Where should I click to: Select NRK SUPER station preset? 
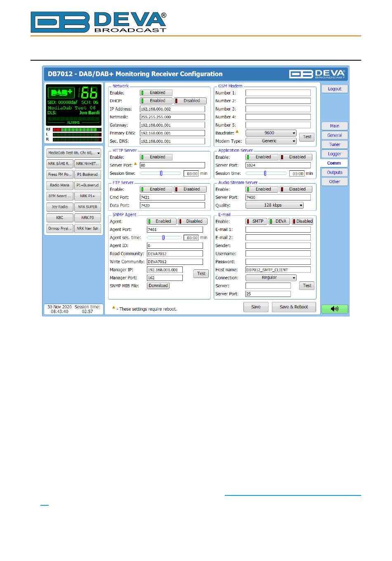[x=87, y=207]
